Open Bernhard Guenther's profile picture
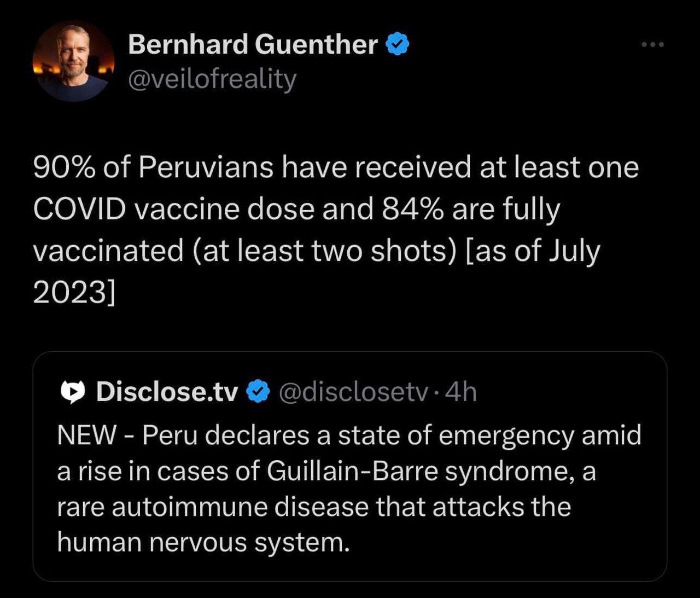The width and height of the screenshot is (700, 598). click(x=73, y=61)
